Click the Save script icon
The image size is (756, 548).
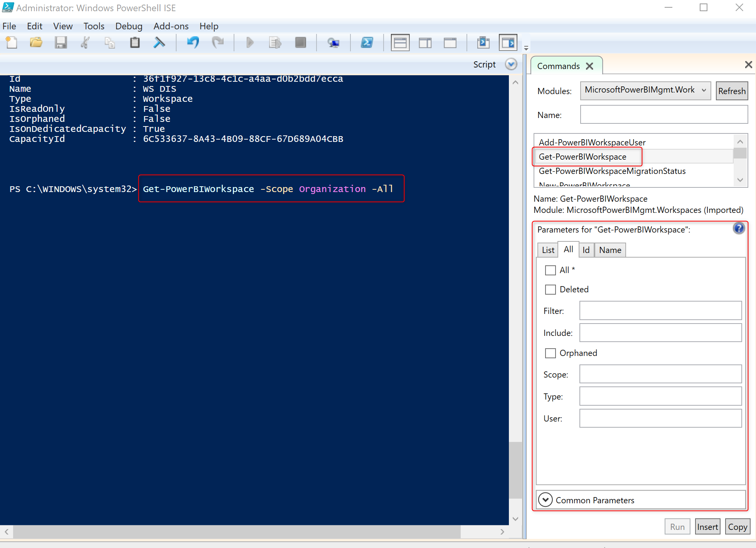(x=61, y=42)
